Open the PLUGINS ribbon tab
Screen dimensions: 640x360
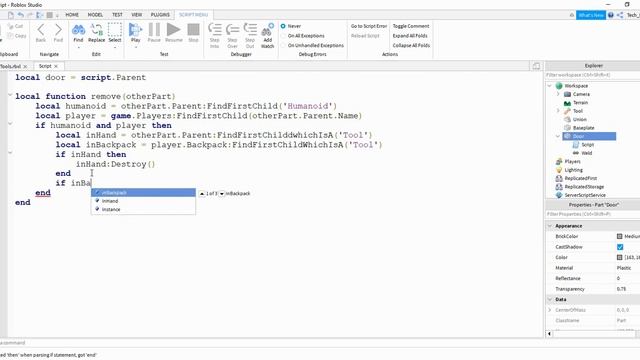160,15
